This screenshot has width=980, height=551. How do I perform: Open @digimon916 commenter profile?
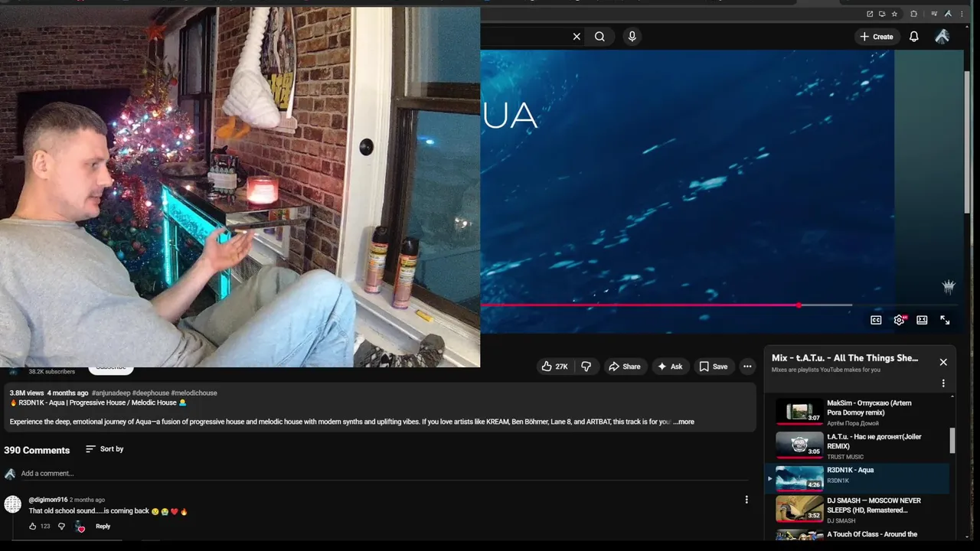pos(48,500)
